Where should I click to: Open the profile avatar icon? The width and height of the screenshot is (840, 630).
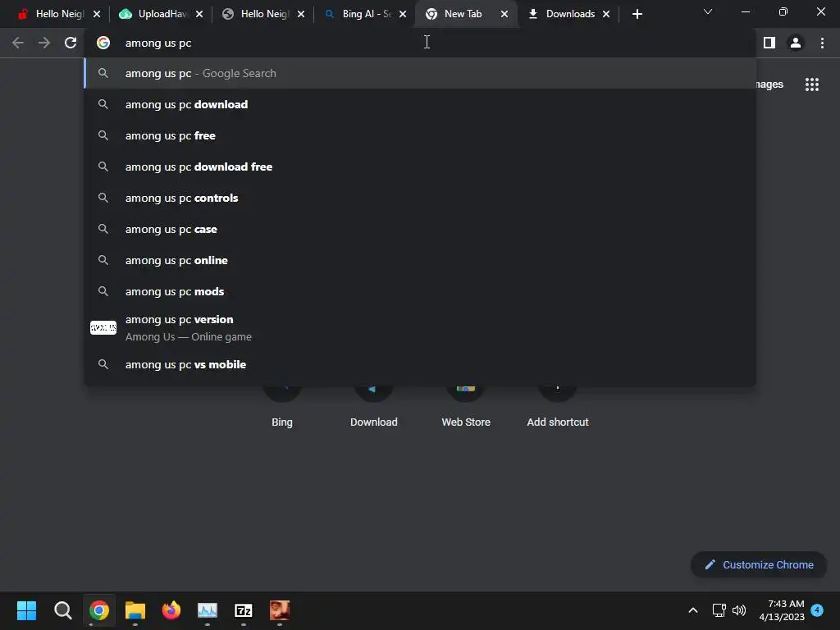[x=796, y=43]
